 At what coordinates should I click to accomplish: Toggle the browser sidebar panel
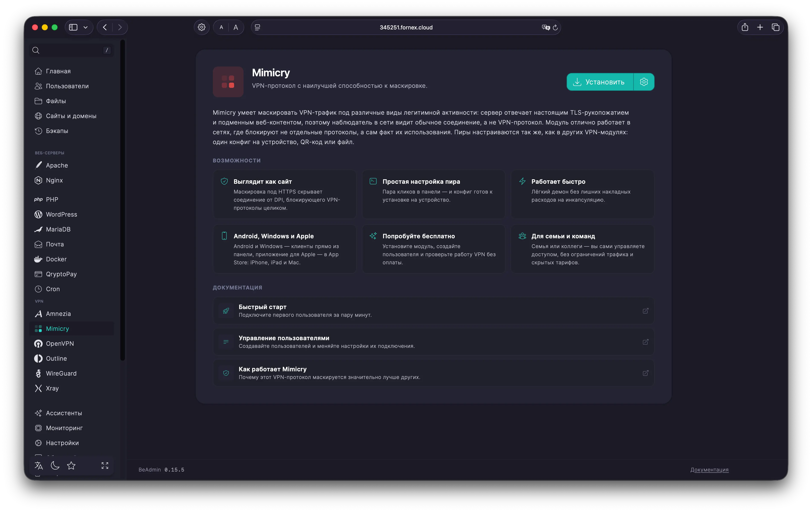coord(73,27)
